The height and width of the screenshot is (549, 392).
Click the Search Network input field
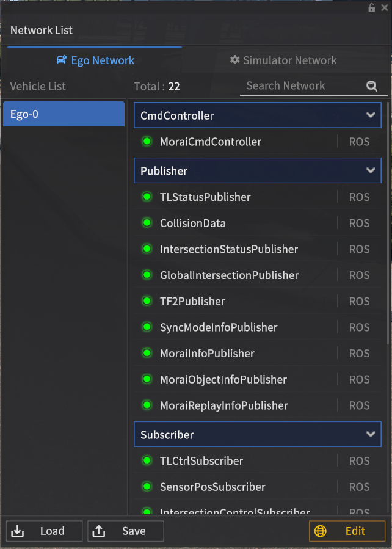pos(302,86)
